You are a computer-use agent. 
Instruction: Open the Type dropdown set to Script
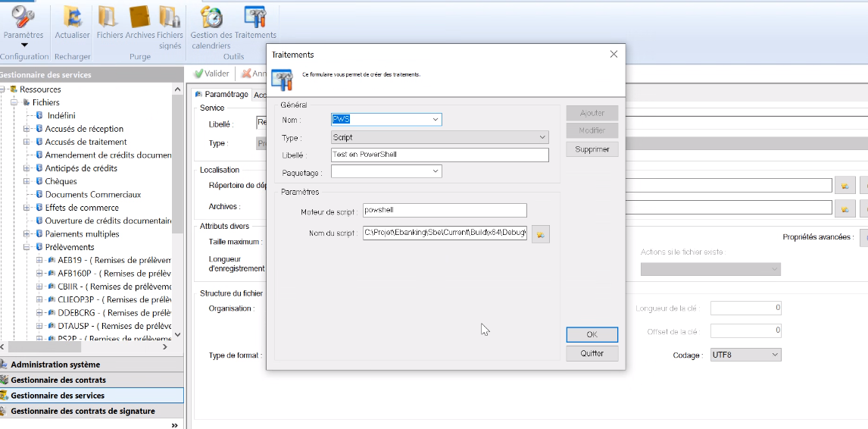coord(542,137)
